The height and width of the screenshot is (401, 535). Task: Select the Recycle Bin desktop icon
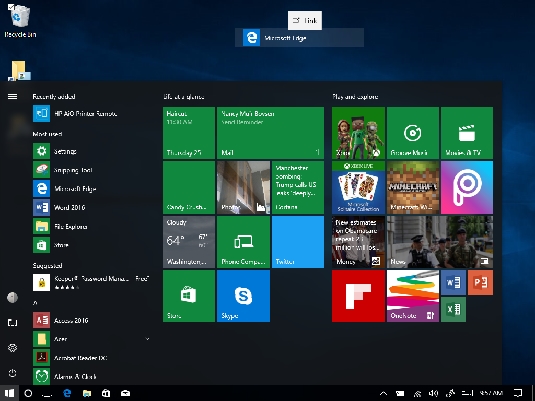click(20, 21)
